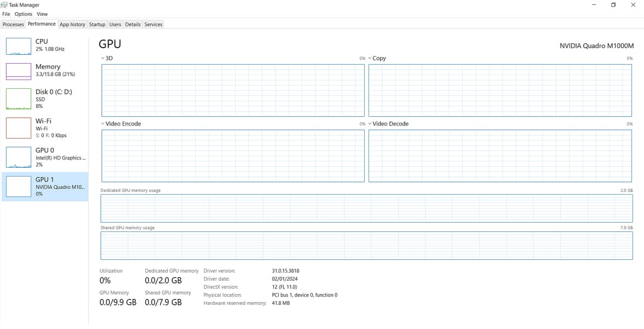The height and width of the screenshot is (329, 644).
Task: Select GPU 0 Intel HD Graphics thumbnail
Action: 19,157
